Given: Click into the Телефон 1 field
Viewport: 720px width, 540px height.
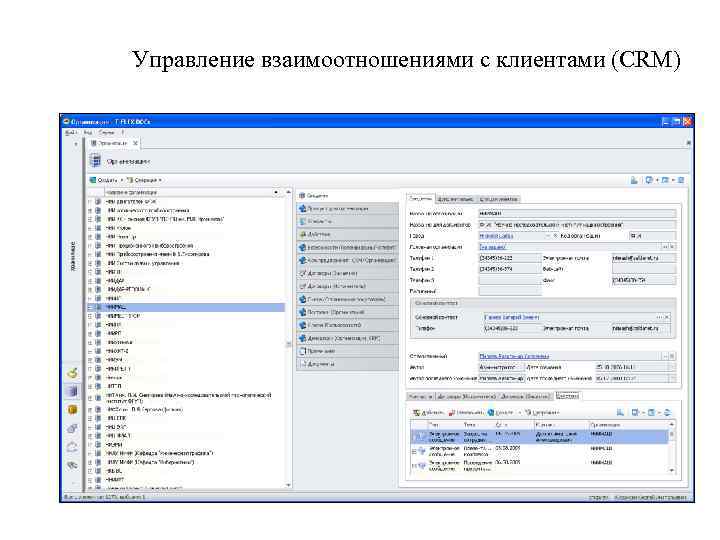Looking at the screenshot, I should tap(509, 258).
